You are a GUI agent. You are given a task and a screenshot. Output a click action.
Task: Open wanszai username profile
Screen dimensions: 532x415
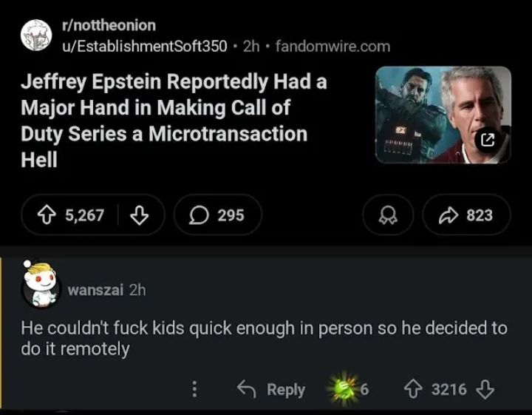[x=95, y=290]
